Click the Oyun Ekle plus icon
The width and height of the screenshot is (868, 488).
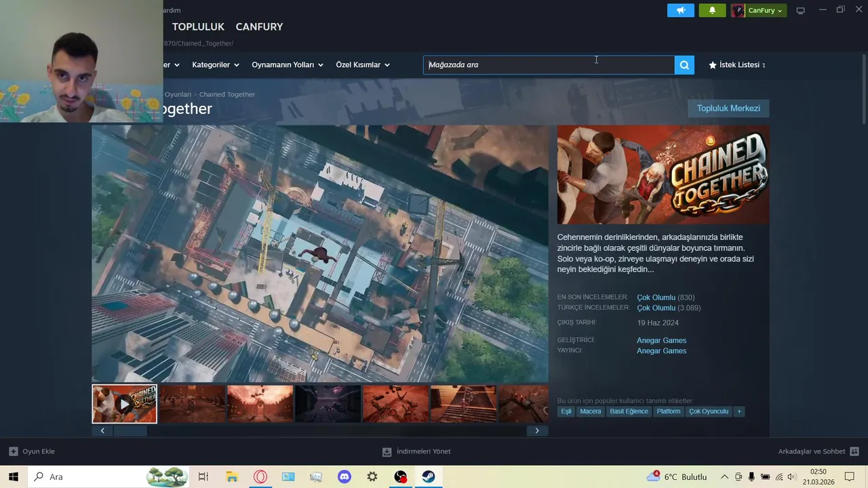(14, 451)
